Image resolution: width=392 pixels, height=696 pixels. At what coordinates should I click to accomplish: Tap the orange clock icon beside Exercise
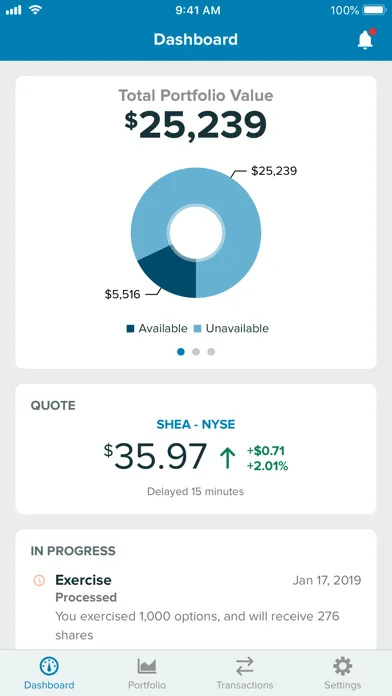click(39, 580)
